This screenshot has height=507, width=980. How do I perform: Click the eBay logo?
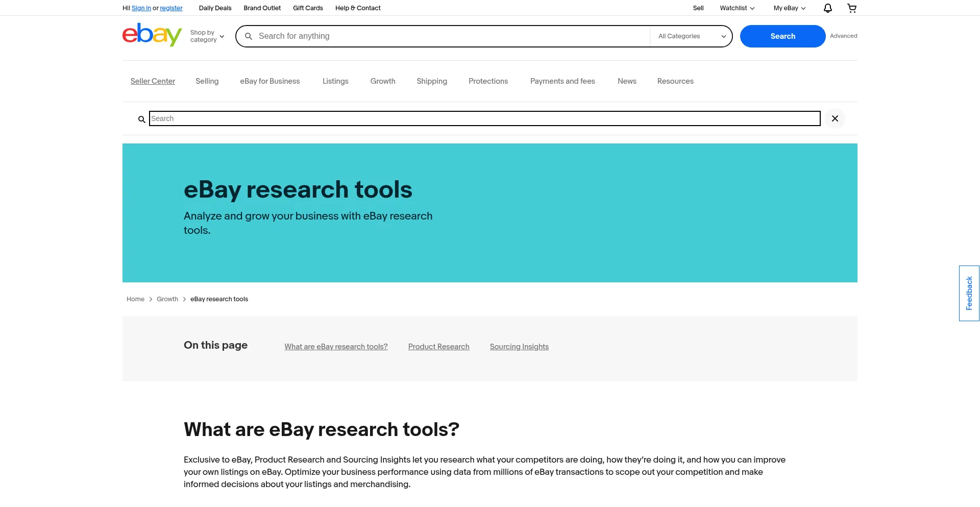(152, 35)
